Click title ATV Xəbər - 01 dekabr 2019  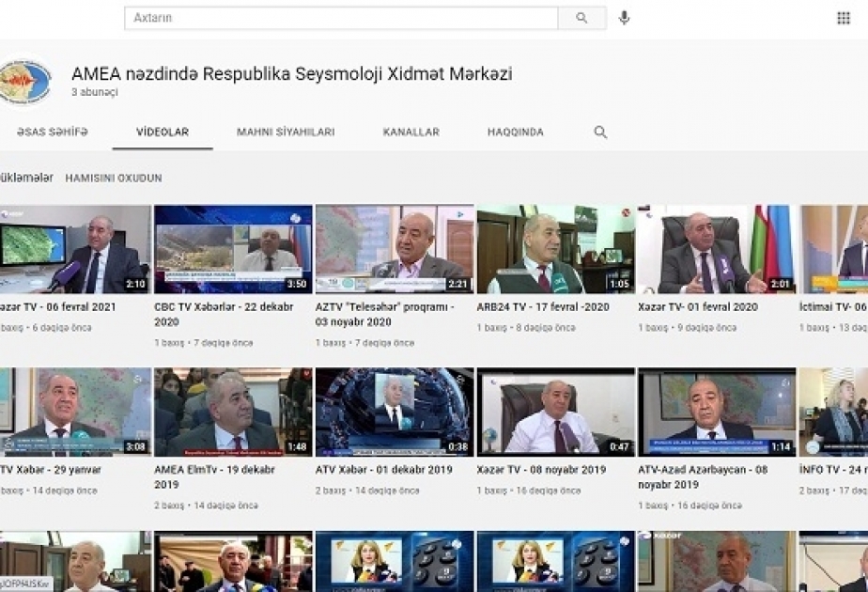point(383,470)
